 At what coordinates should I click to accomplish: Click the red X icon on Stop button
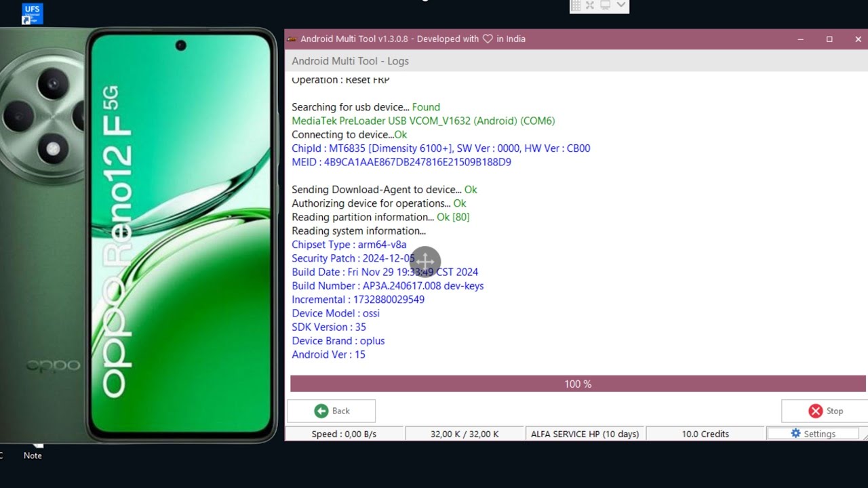click(816, 411)
